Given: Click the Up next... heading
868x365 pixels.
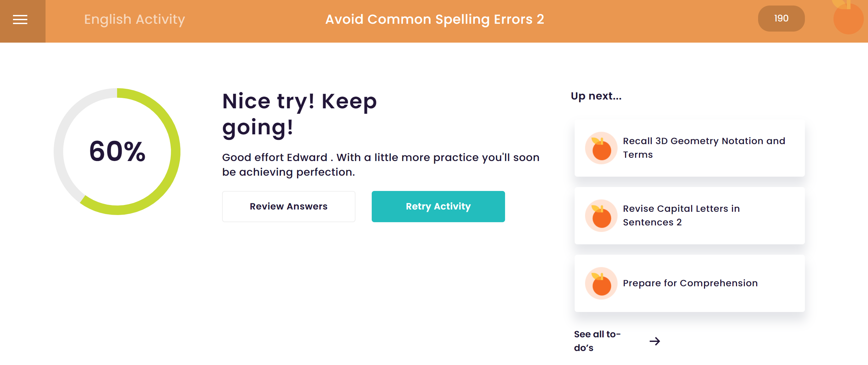Looking at the screenshot, I should click(596, 96).
